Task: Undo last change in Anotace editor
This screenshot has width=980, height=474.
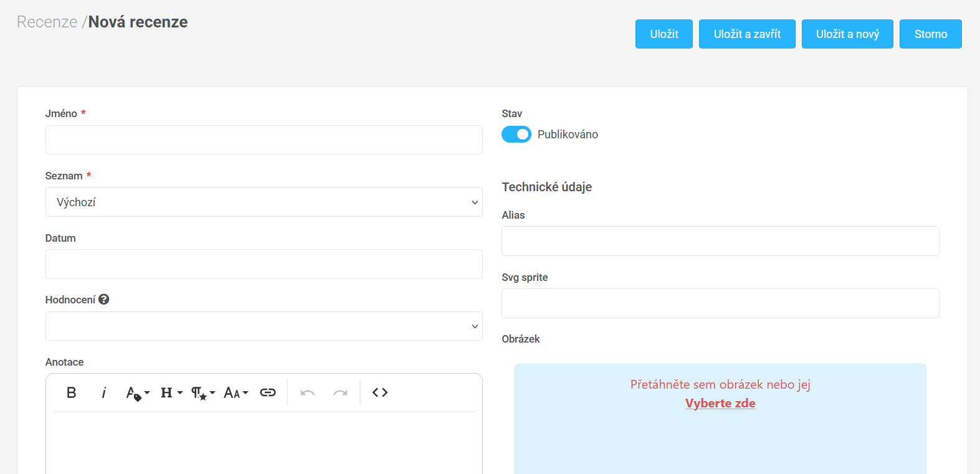Action: coord(307,392)
